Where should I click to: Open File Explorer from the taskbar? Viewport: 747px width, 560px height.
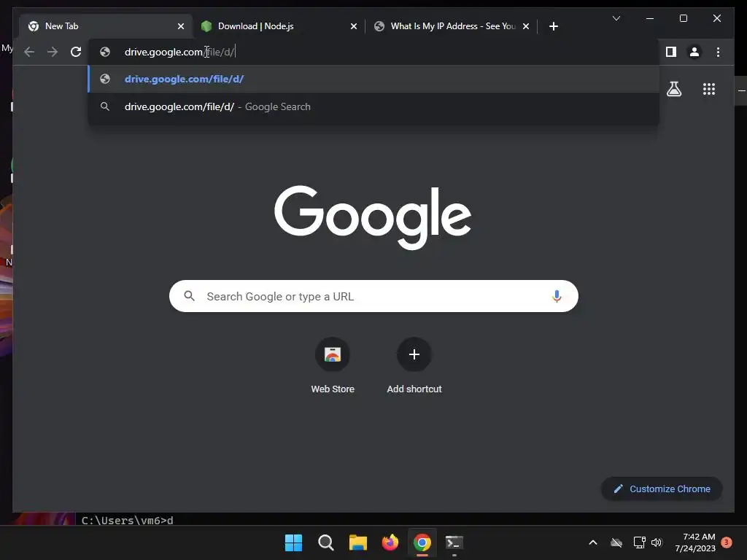click(357, 542)
